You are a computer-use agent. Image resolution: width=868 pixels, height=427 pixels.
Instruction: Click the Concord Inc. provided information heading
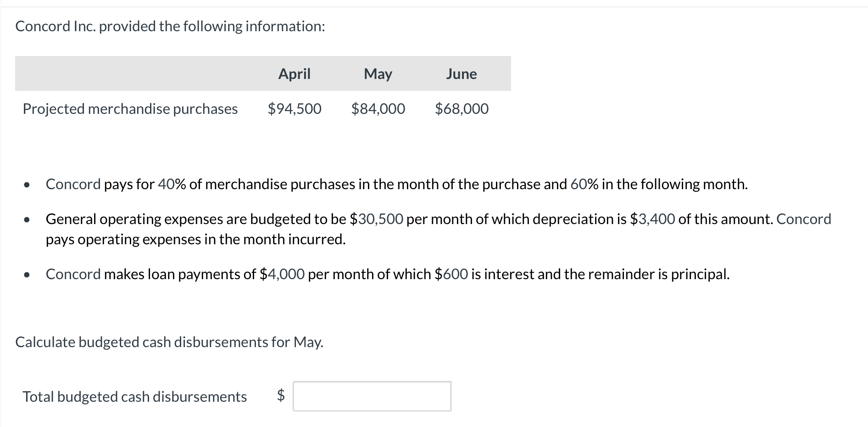170,26
